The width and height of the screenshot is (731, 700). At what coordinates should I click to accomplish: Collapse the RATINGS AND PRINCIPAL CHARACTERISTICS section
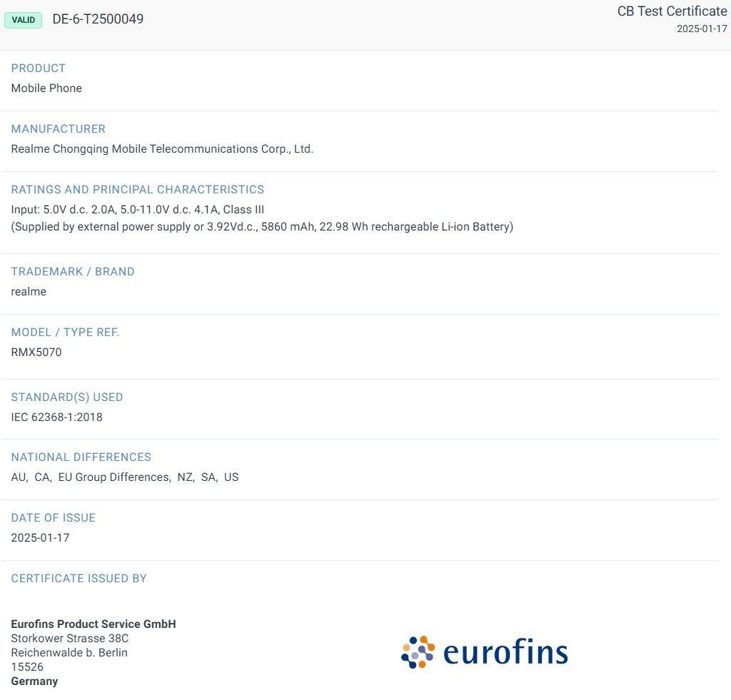point(138,189)
